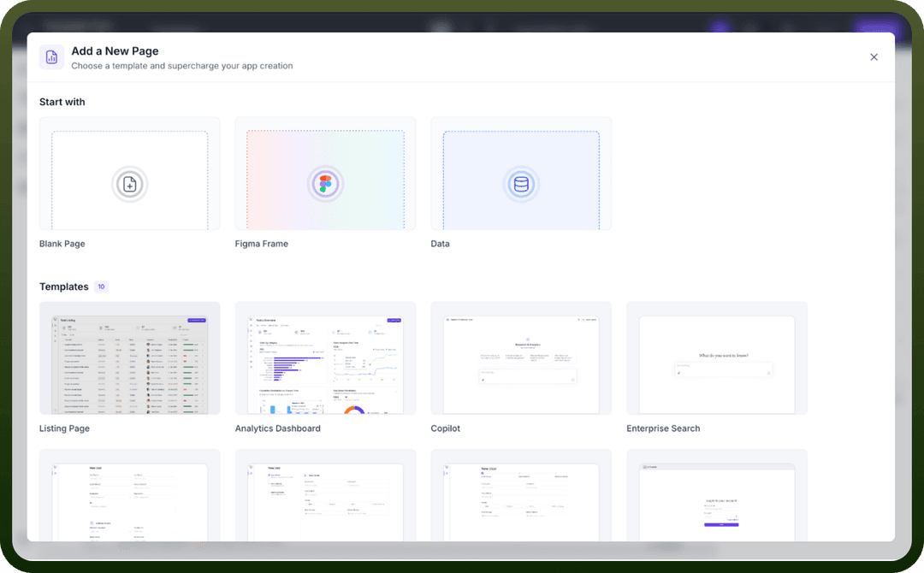
Task: Click the 'Templates' section heading
Action: (x=63, y=286)
